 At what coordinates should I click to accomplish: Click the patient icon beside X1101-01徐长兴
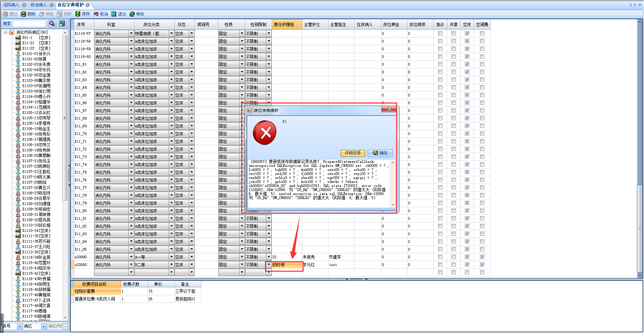pos(18,54)
